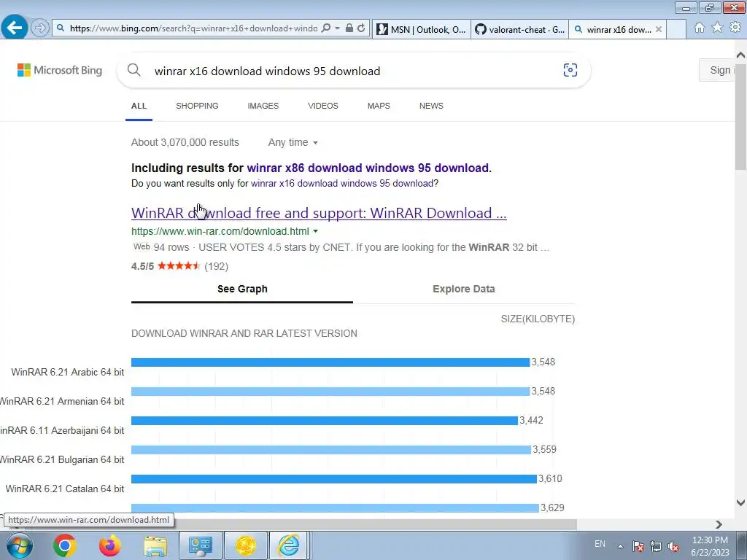Click the vertical scrollbar thumb

click(741, 116)
